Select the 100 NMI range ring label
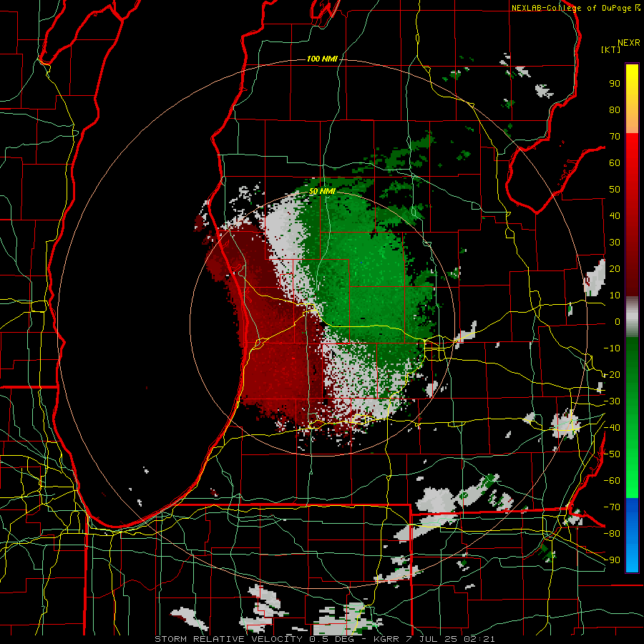This screenshot has width=644, height=644. 322,59
